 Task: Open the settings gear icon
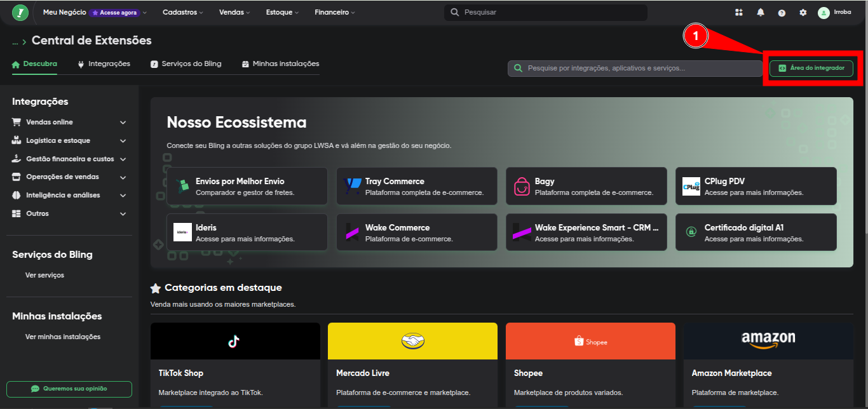803,13
